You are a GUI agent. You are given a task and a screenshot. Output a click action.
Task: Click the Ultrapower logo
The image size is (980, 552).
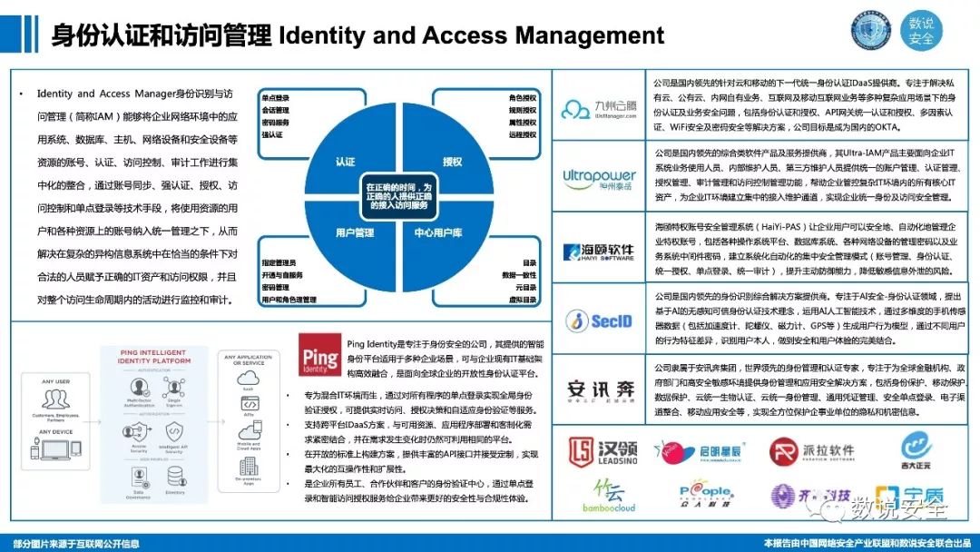[599, 175]
